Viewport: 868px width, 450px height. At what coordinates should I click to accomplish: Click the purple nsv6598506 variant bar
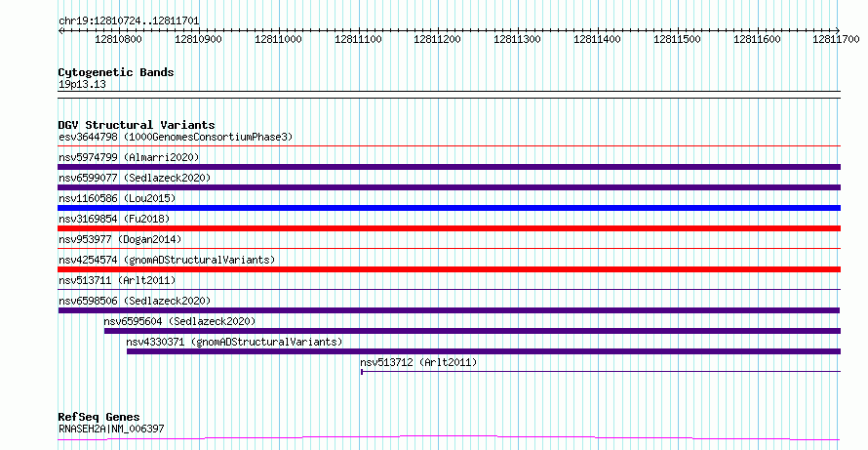pyautogui.click(x=449, y=310)
